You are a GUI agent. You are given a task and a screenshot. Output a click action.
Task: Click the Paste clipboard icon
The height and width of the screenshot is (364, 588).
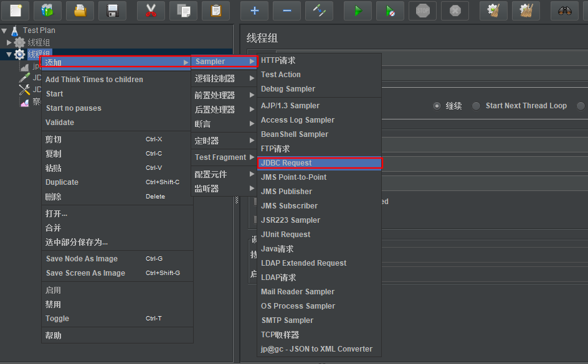(216, 10)
